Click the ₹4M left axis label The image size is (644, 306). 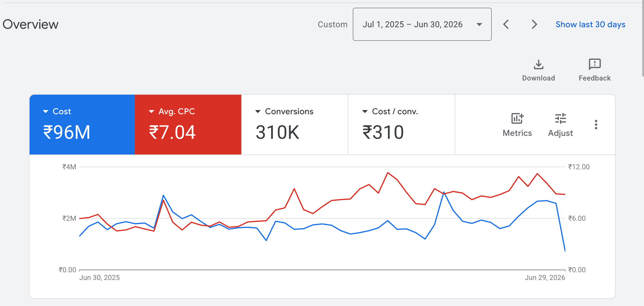pyautogui.click(x=69, y=167)
